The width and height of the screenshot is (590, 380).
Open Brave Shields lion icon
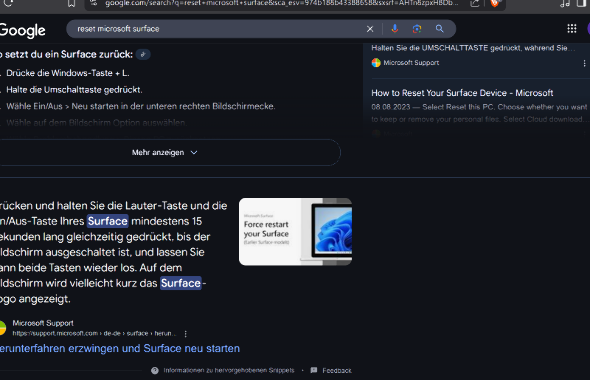494,3
